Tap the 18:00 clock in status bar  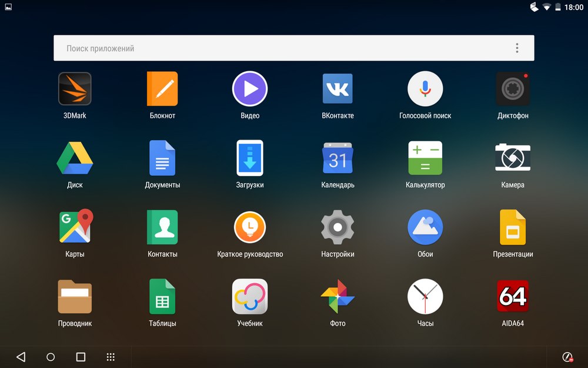(574, 7)
